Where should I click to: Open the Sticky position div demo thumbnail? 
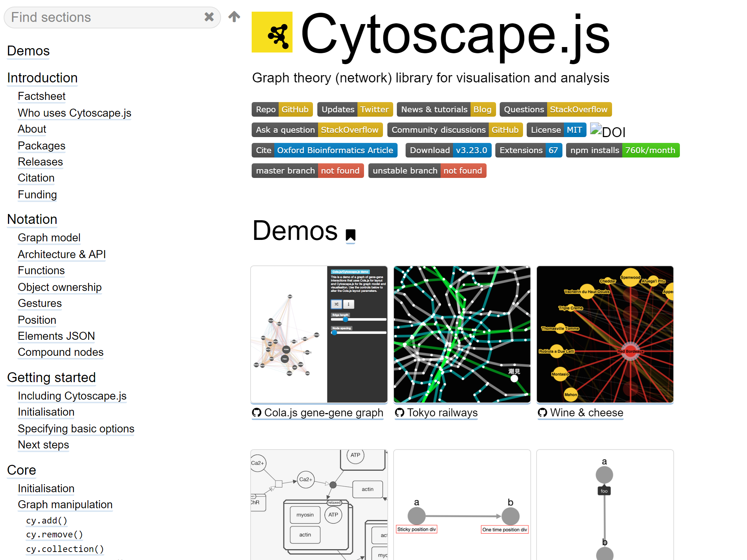point(462,505)
